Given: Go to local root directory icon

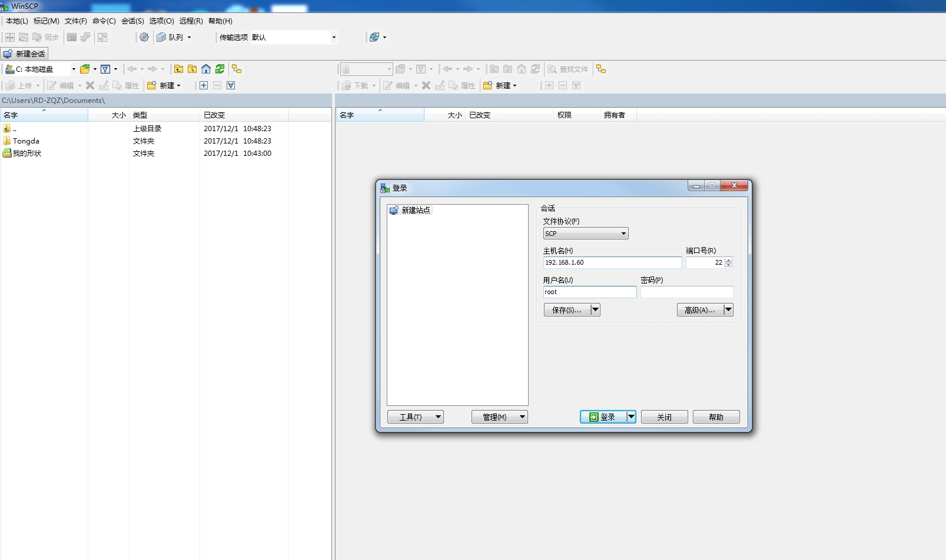Looking at the screenshot, I should click(x=192, y=69).
